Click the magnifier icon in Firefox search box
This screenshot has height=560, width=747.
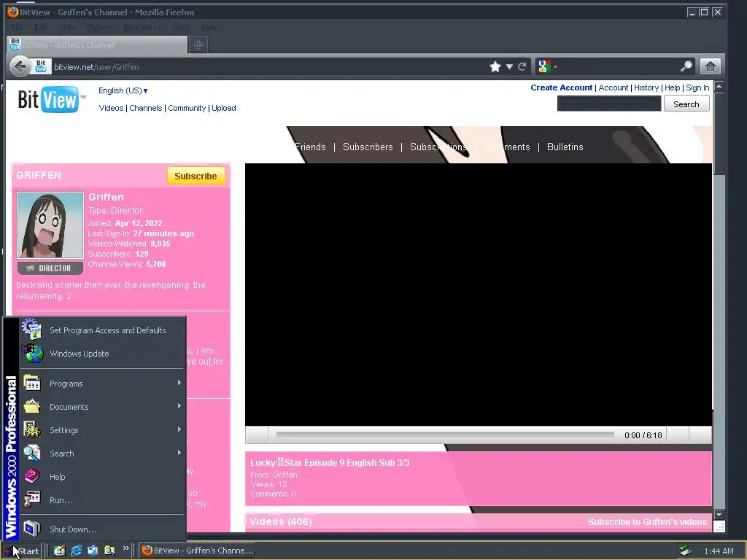[x=686, y=66]
